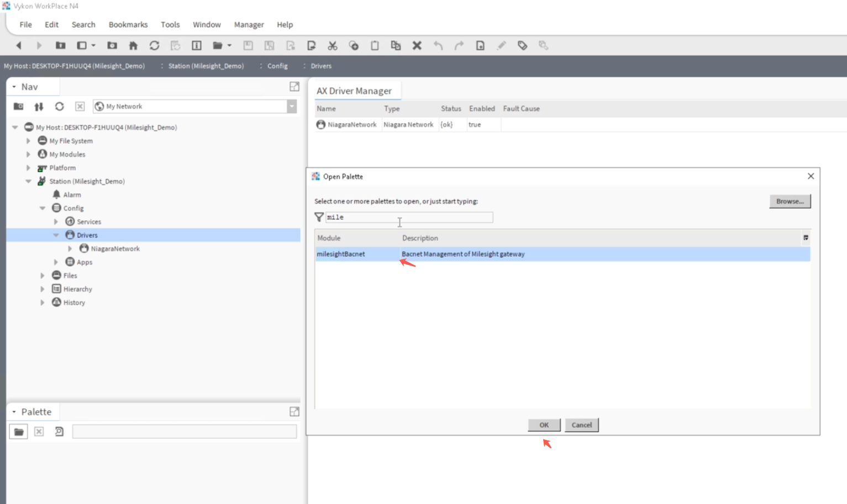Select the Apps item in Nav tree
847x504 pixels.
coord(85,262)
